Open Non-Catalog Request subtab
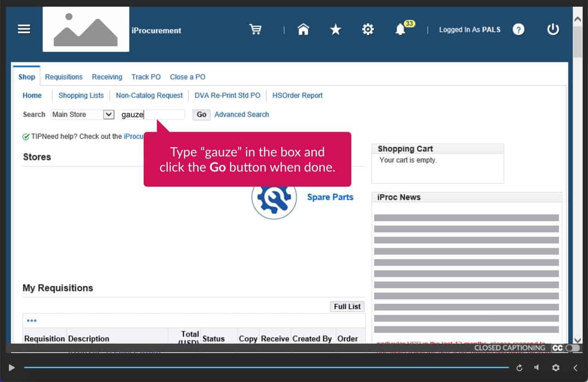 tap(149, 95)
